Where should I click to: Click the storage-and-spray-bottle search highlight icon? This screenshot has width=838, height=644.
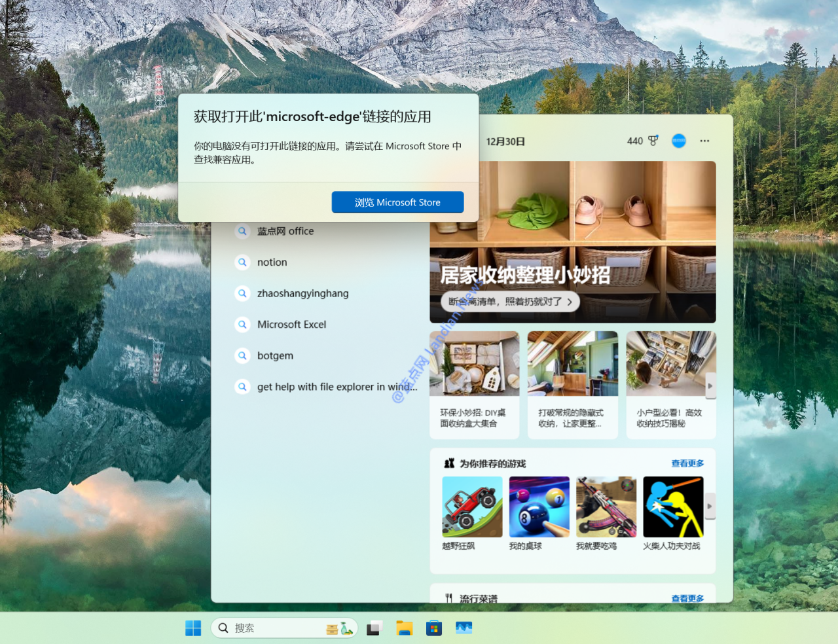340,628
